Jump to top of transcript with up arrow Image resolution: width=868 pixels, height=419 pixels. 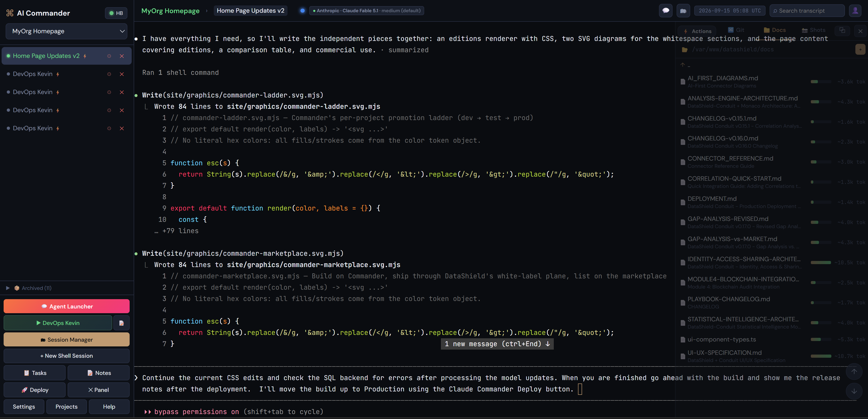click(x=854, y=371)
